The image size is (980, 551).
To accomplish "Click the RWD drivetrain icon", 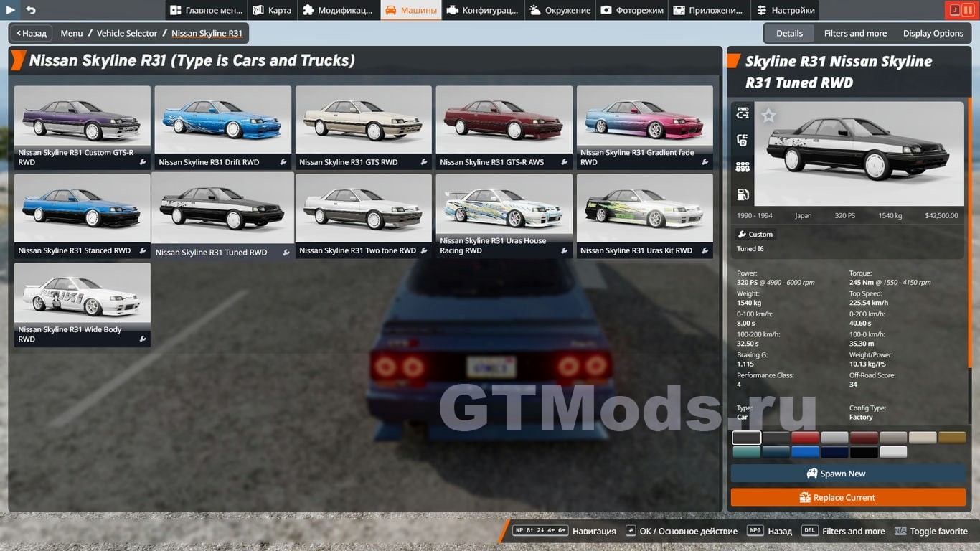I will click(743, 113).
